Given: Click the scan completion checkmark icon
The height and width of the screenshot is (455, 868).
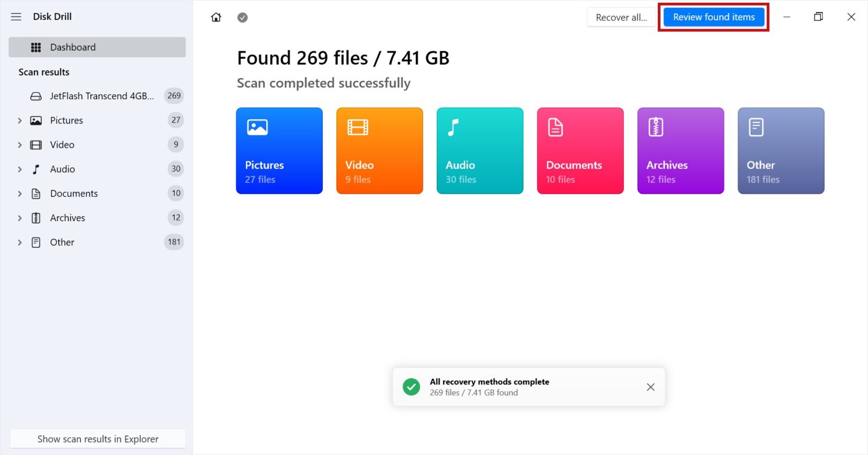Looking at the screenshot, I should (242, 17).
